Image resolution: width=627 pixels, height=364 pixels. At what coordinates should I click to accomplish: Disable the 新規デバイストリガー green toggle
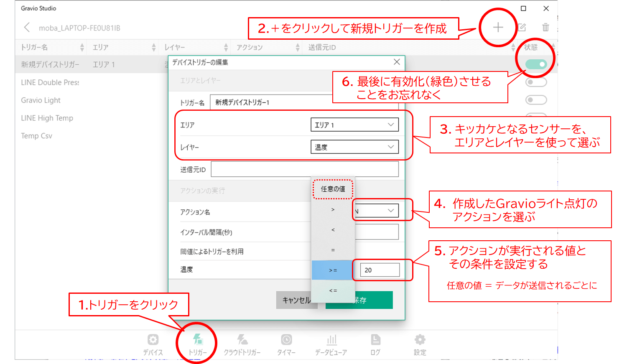[536, 64]
